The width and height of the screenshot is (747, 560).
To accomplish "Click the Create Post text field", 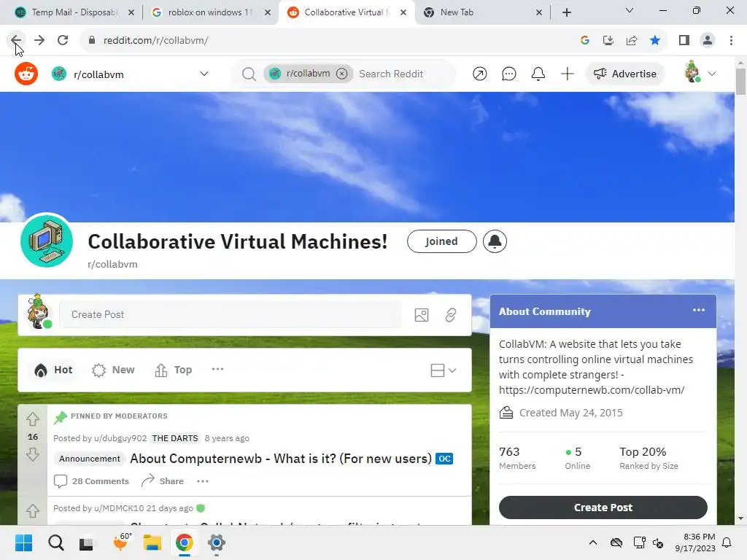I will point(230,315).
